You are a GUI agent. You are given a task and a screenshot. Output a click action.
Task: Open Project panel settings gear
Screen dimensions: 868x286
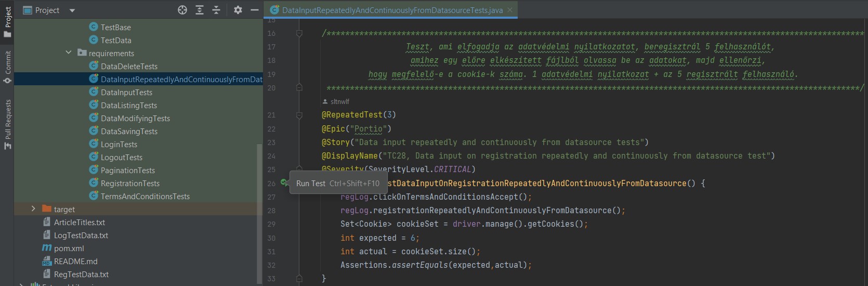point(238,10)
